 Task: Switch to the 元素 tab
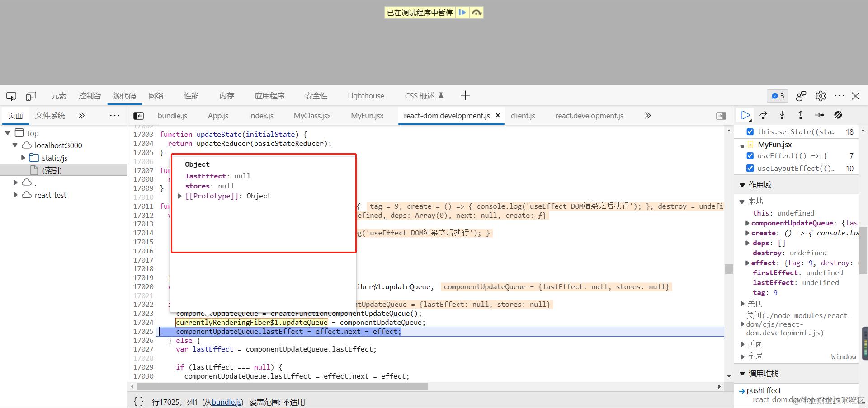point(59,96)
